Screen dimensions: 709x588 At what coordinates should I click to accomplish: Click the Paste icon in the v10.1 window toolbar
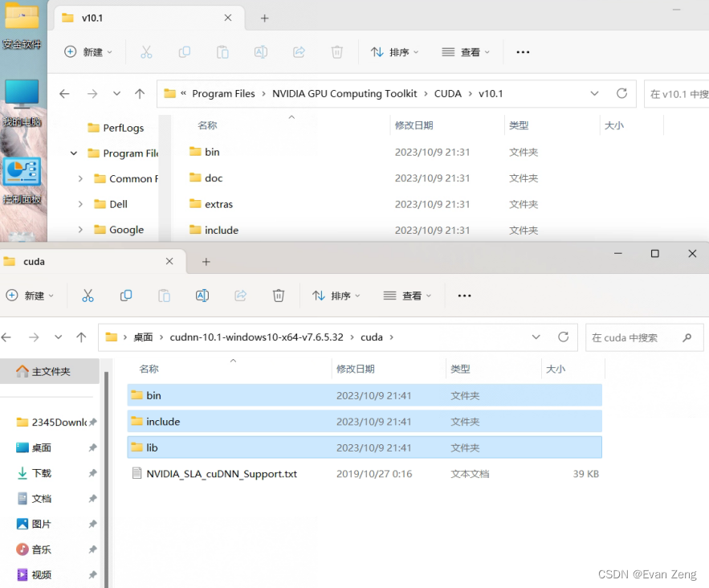click(x=222, y=52)
